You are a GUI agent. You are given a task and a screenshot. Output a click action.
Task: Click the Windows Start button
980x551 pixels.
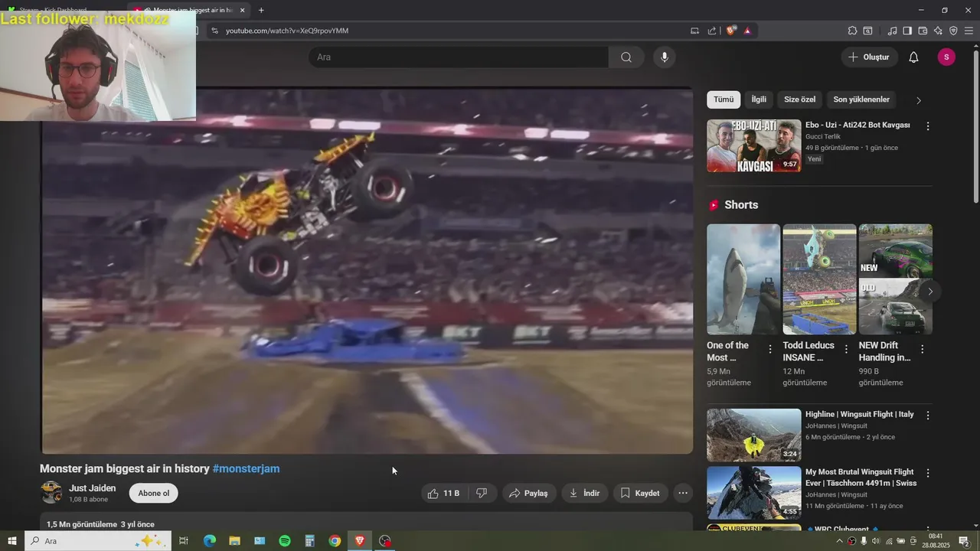pos(11,541)
